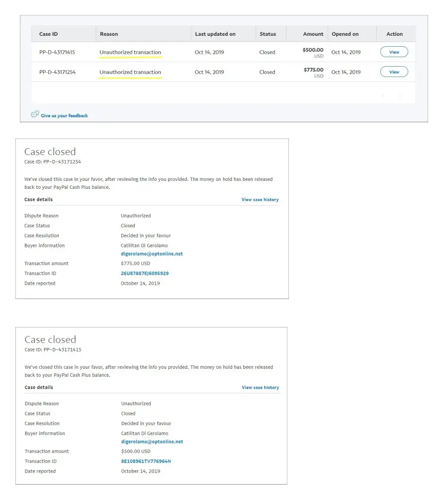The width and height of the screenshot is (448, 497).
Task: Open transaction ID 8E108961TV776964N
Action: click(x=146, y=461)
